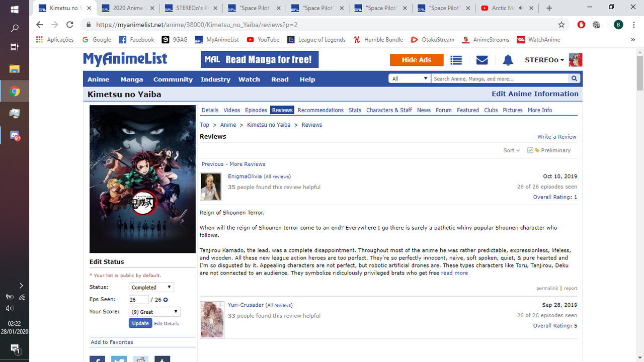Open Windows Start menu

[15, 10]
